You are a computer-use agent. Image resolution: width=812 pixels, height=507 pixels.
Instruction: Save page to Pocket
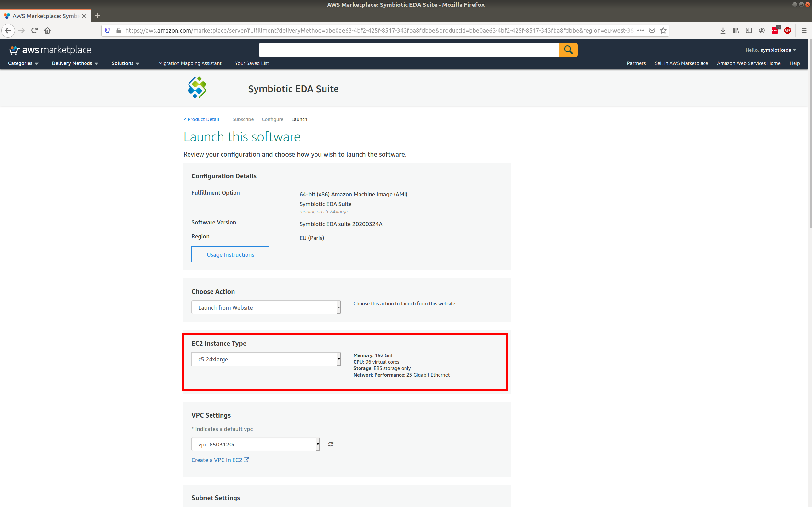tap(652, 30)
